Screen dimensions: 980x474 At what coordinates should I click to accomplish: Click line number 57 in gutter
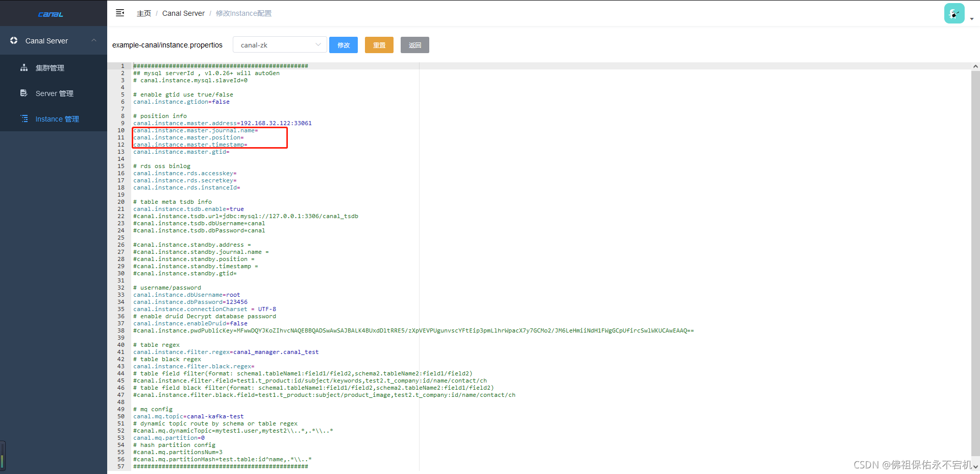point(121,466)
